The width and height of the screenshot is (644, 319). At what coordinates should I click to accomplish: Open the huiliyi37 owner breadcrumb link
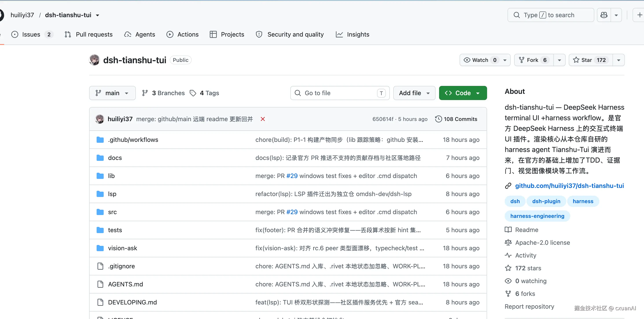22,15
